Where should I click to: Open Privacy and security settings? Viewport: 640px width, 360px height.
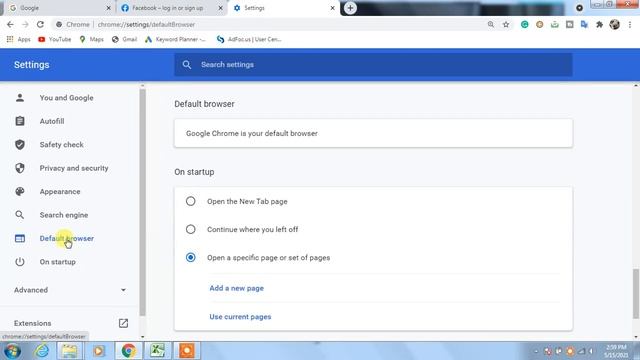tap(74, 168)
